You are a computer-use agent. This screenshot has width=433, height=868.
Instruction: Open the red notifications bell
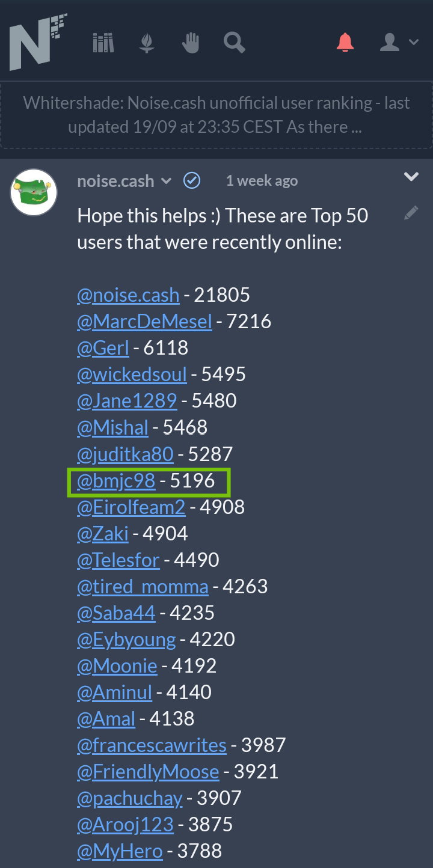coord(345,42)
